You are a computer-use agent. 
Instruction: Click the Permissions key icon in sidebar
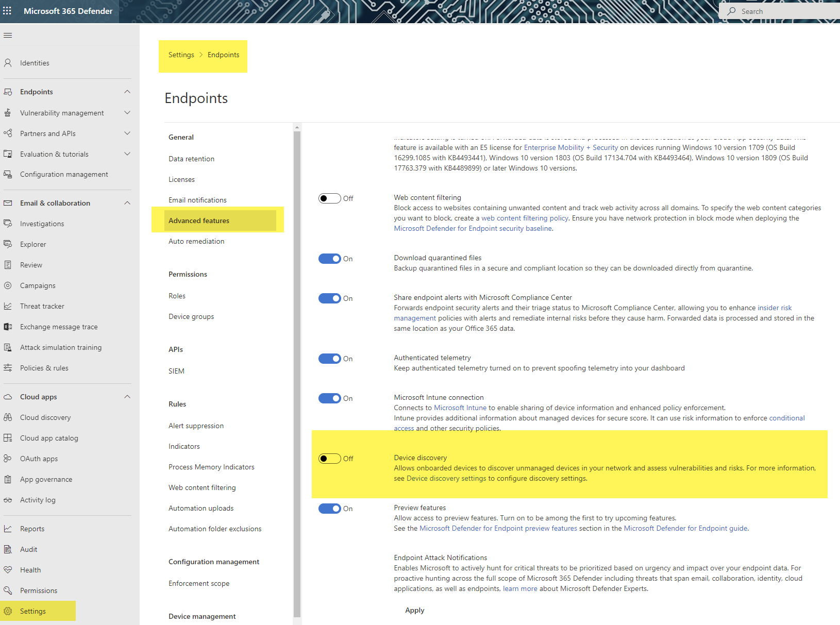pos(8,590)
